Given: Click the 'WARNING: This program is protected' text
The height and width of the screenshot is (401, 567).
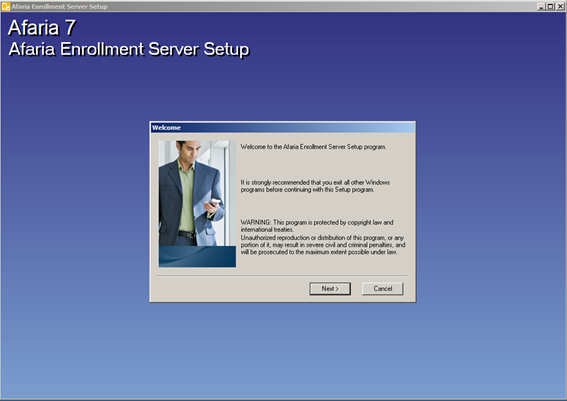Looking at the screenshot, I should pyautogui.click(x=317, y=226).
